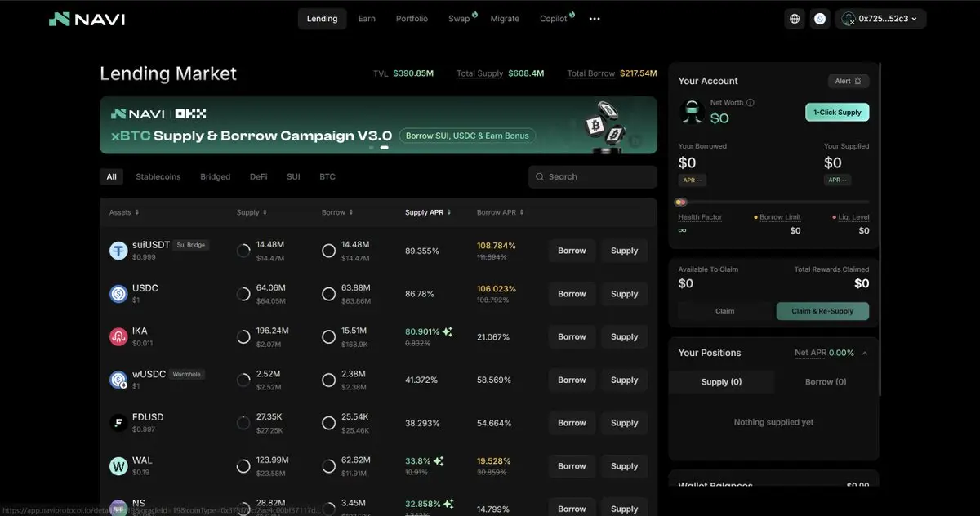Click the IKA token icon
The height and width of the screenshot is (516, 980).
119,336
